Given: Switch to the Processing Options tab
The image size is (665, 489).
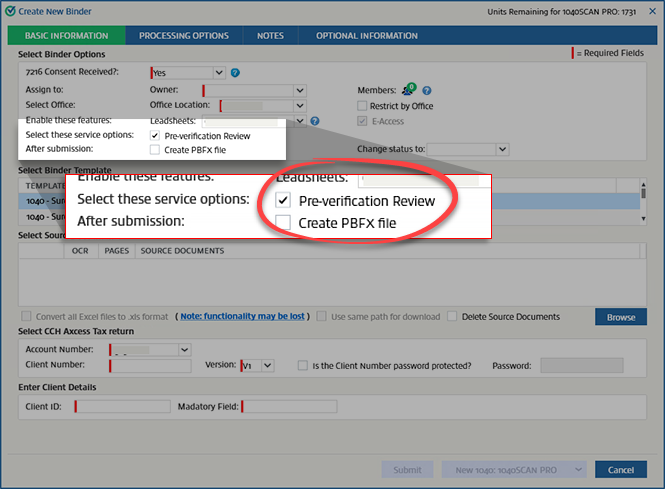Looking at the screenshot, I should coord(183,36).
